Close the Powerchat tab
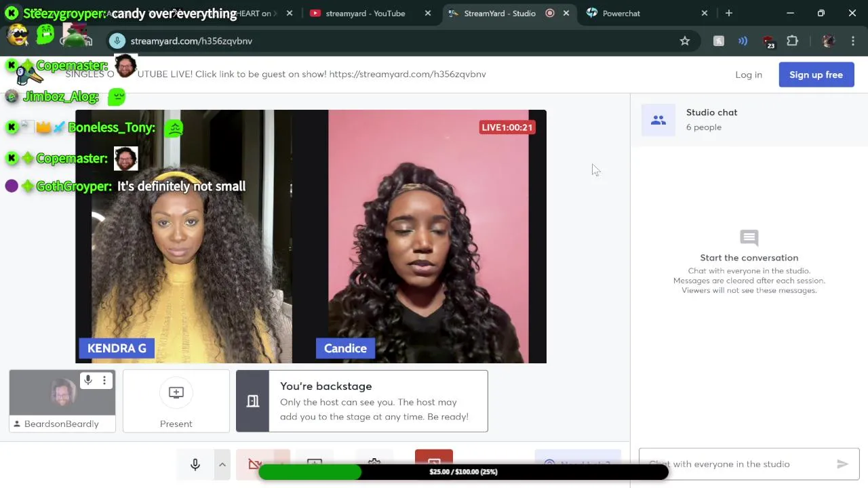Image resolution: width=868 pixels, height=488 pixels. (705, 13)
